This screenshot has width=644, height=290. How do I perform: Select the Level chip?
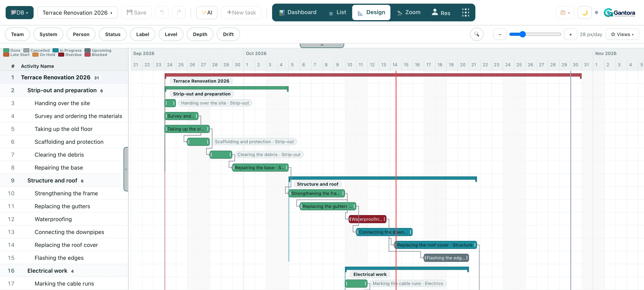tap(171, 34)
